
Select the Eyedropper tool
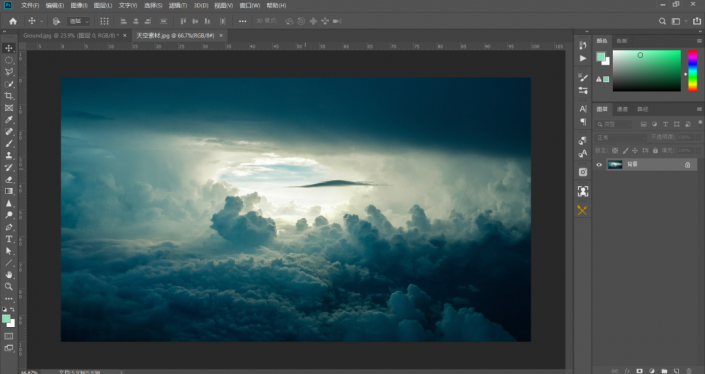point(9,120)
